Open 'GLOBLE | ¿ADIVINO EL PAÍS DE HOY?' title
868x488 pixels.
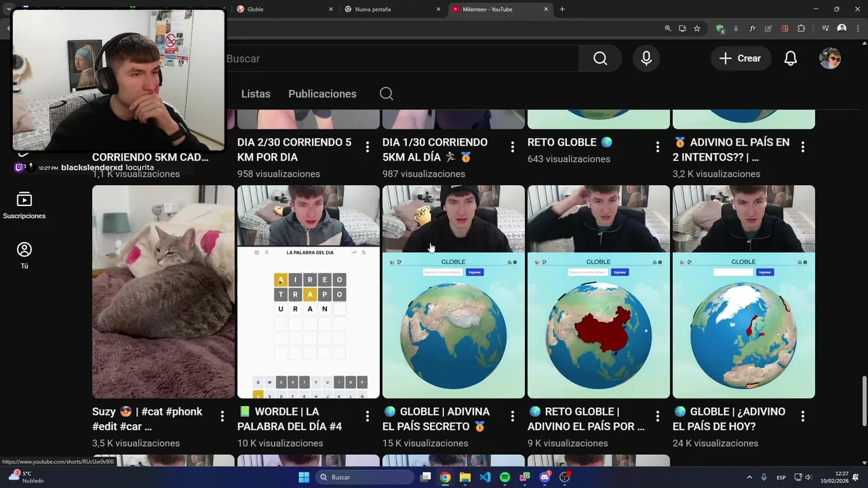point(729,419)
